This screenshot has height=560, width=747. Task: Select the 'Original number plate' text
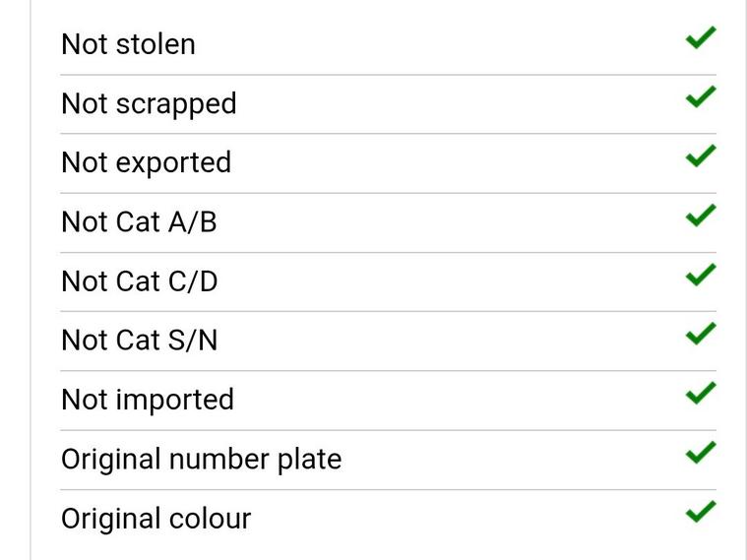coord(201,460)
